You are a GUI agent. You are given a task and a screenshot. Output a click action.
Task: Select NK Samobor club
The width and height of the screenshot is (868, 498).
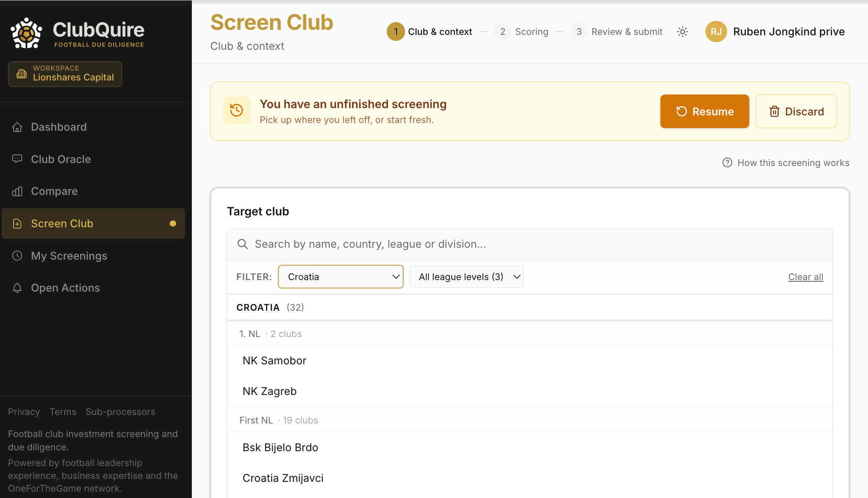click(x=530, y=361)
